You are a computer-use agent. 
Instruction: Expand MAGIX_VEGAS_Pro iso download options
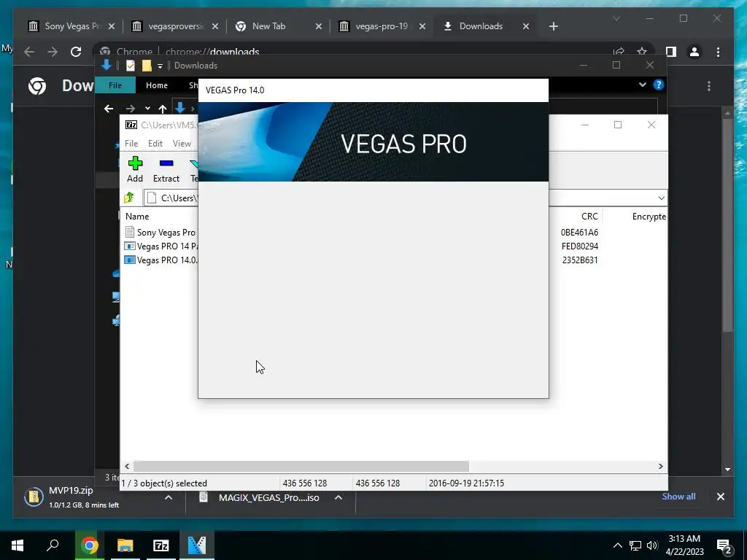338,497
